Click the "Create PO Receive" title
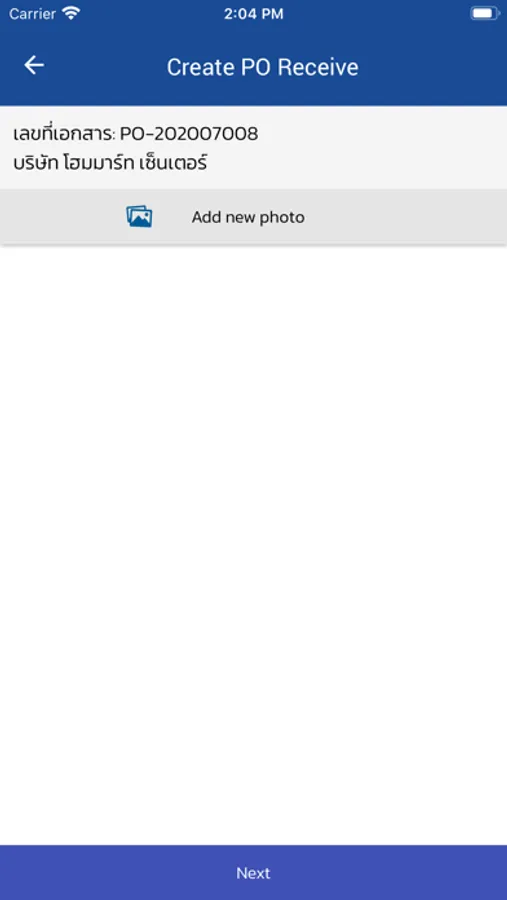This screenshot has width=507, height=900. 263,67
